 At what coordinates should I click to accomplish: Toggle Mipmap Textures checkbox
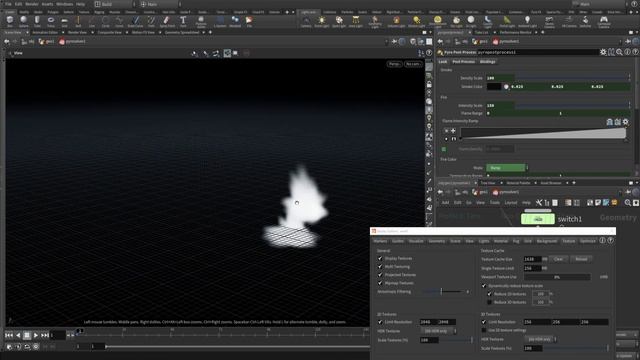pos(380,283)
